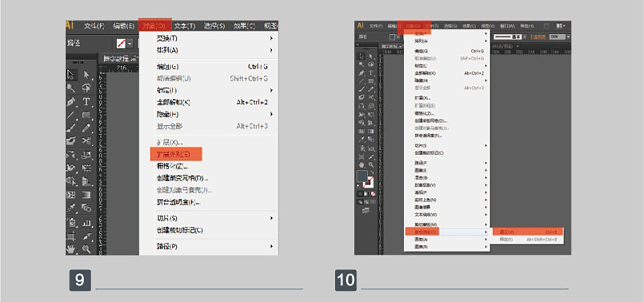Open the 文件(F) menu in step 9

click(94, 26)
